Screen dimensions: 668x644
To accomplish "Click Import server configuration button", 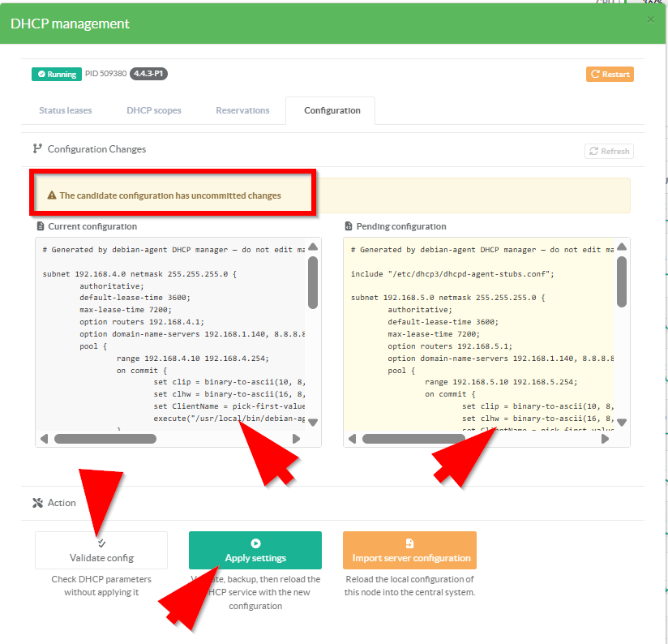I will [x=409, y=551].
